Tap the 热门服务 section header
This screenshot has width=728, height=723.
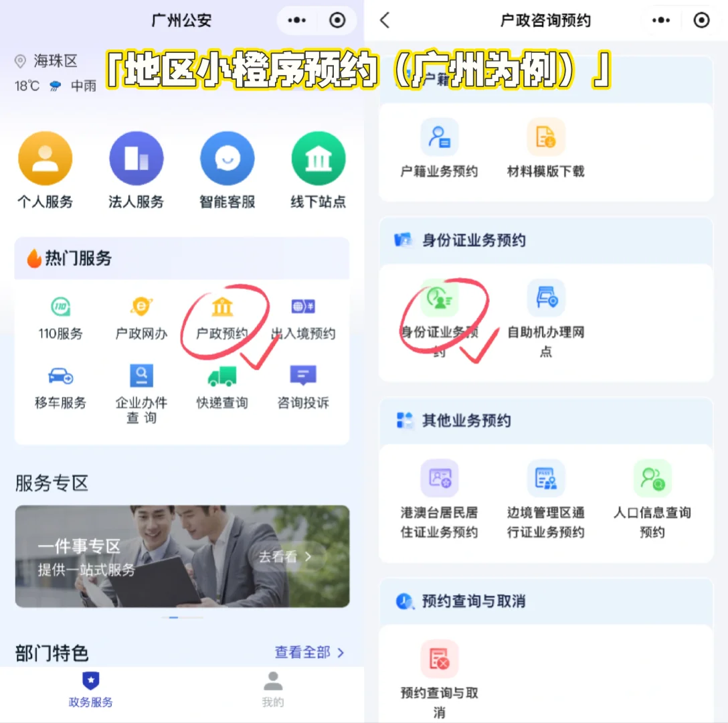(182, 258)
